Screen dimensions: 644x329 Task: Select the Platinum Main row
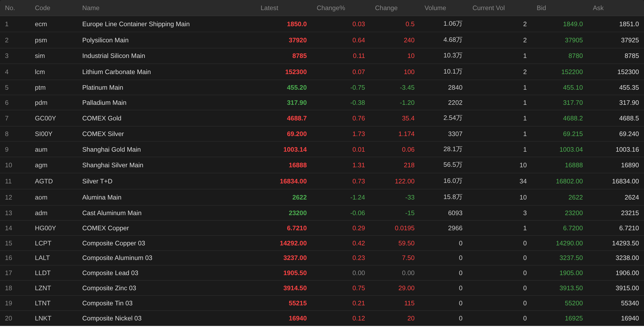click(x=322, y=88)
